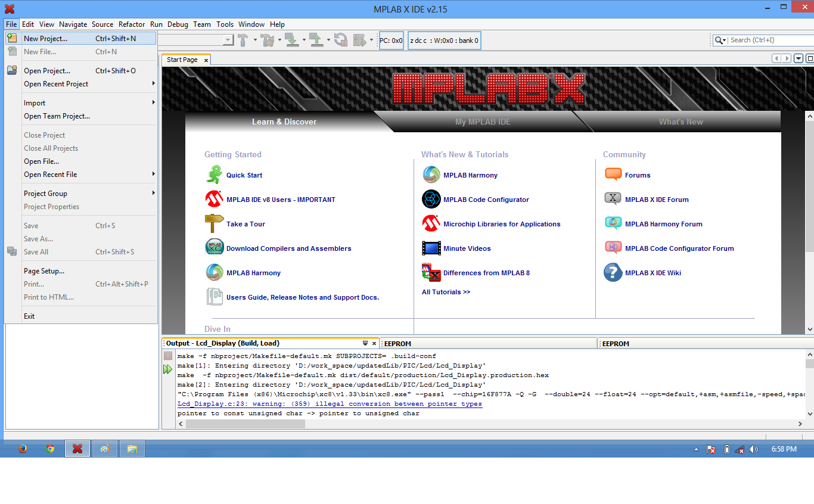Click the orange Forums speech bubble icon
The height and width of the screenshot is (504, 814).
(613, 175)
